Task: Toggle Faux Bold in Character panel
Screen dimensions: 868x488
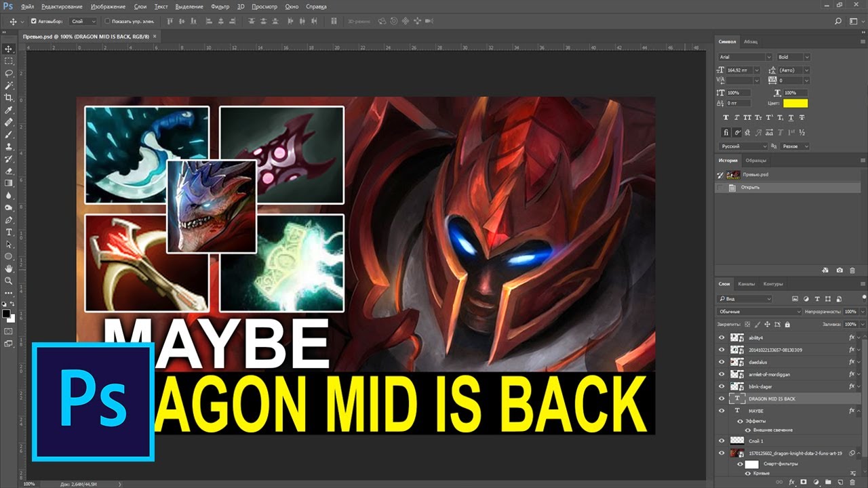Action: [726, 118]
